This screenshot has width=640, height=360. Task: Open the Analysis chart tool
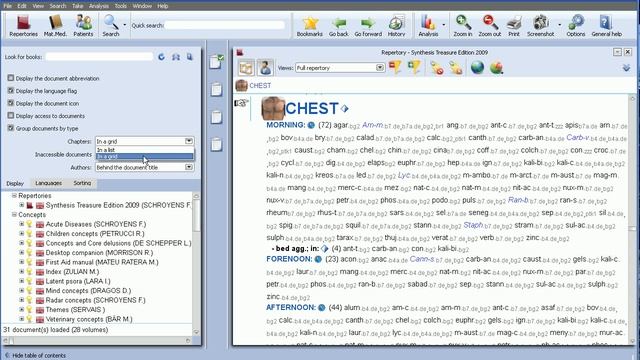[428, 25]
